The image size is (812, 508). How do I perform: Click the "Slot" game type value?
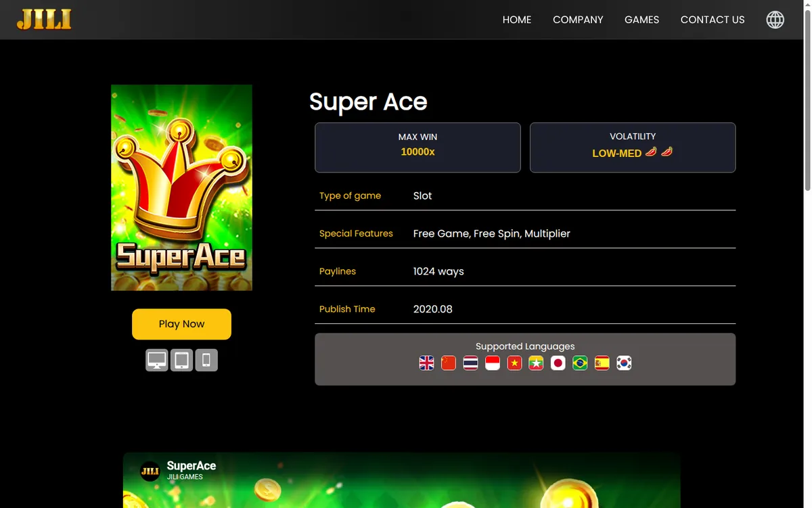(422, 195)
